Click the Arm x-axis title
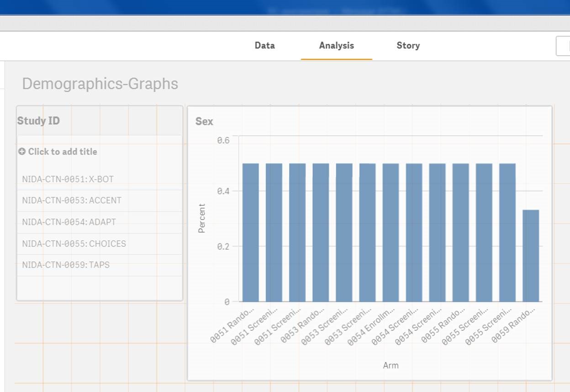The image size is (570, 392). coord(391,365)
